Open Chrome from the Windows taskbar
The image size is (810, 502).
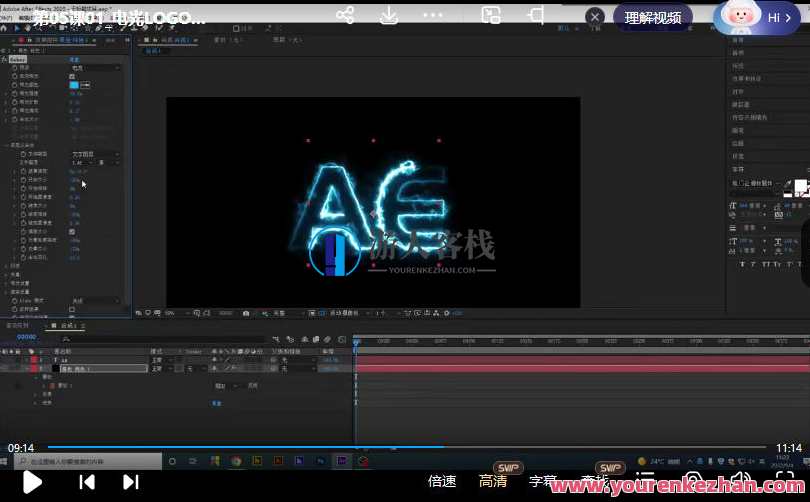[x=236, y=461]
